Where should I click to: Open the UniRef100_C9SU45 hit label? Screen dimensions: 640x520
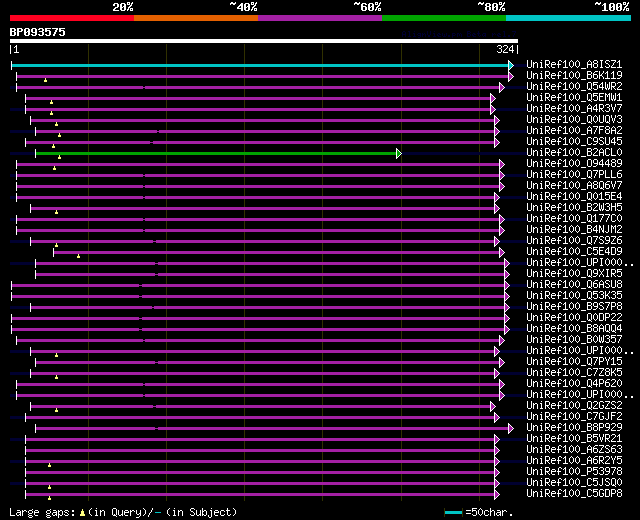coord(574,141)
